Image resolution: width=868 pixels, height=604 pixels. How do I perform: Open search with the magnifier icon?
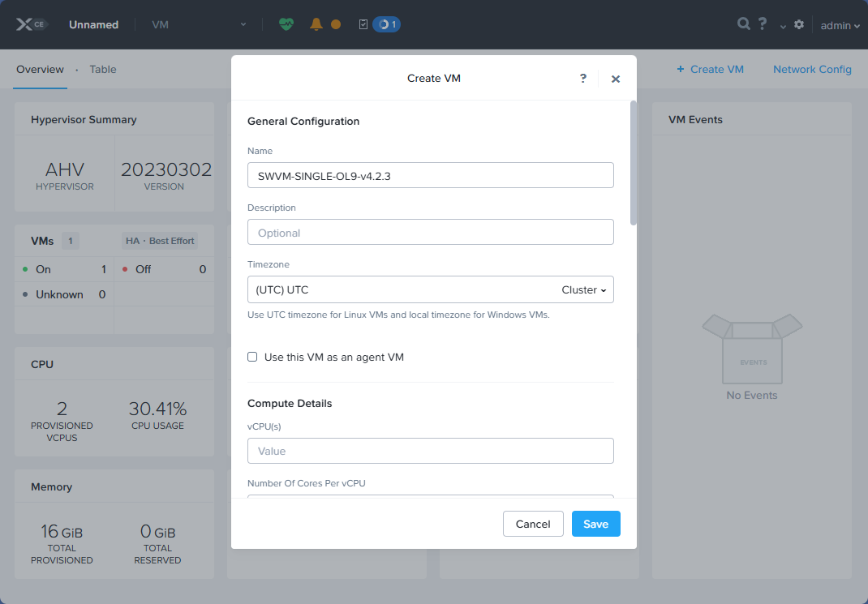point(743,24)
